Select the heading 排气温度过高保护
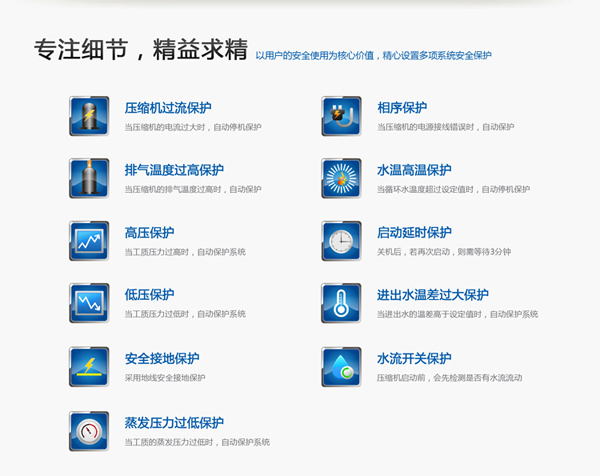Image resolution: width=600 pixels, height=476 pixels. tap(174, 170)
